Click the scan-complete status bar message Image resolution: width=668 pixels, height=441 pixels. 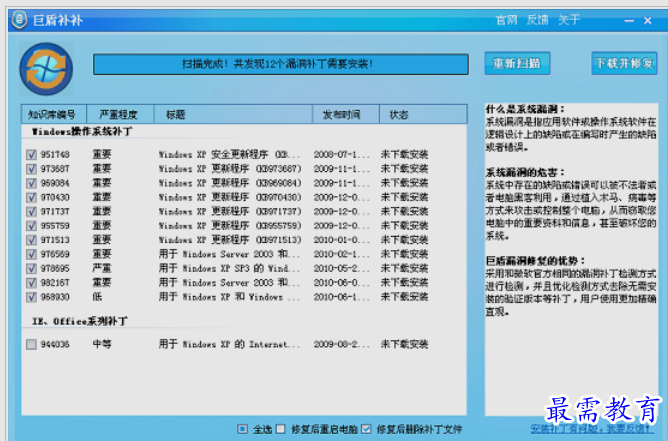click(x=281, y=64)
